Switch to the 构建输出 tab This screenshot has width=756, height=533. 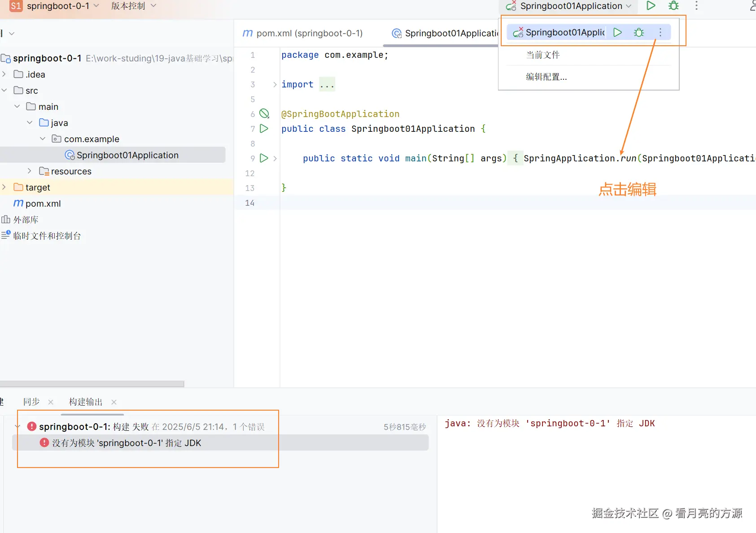coord(86,402)
